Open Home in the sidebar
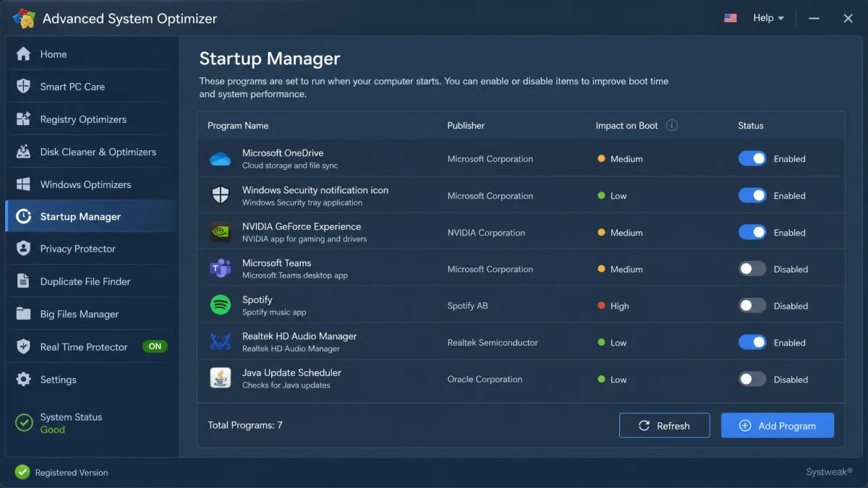This screenshot has width=868, height=488. [91, 54]
